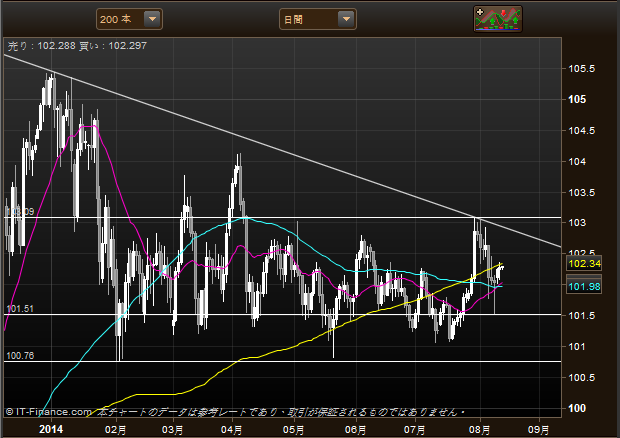Click the 07月 date axis label

click(x=414, y=430)
